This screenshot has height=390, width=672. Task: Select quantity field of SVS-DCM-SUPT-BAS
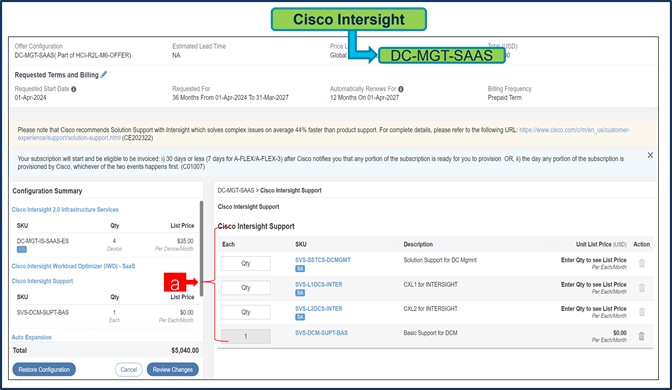click(x=246, y=336)
